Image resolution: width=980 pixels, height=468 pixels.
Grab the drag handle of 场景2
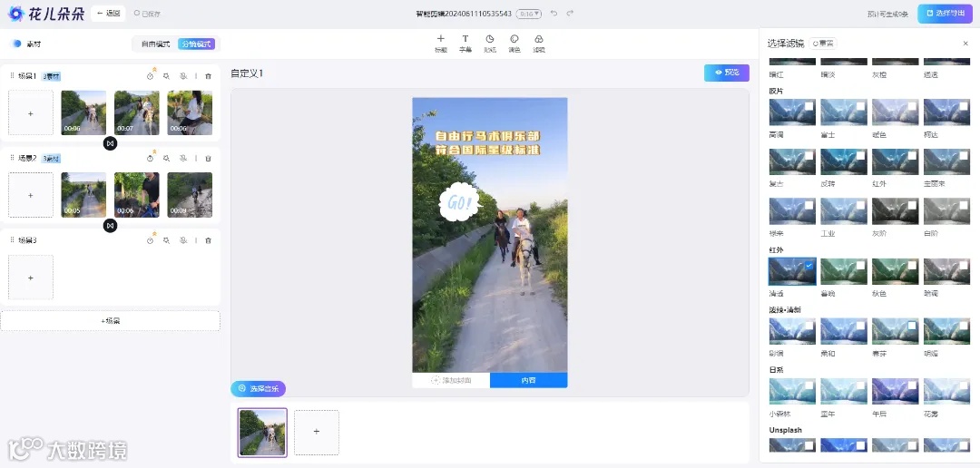pyautogui.click(x=12, y=158)
